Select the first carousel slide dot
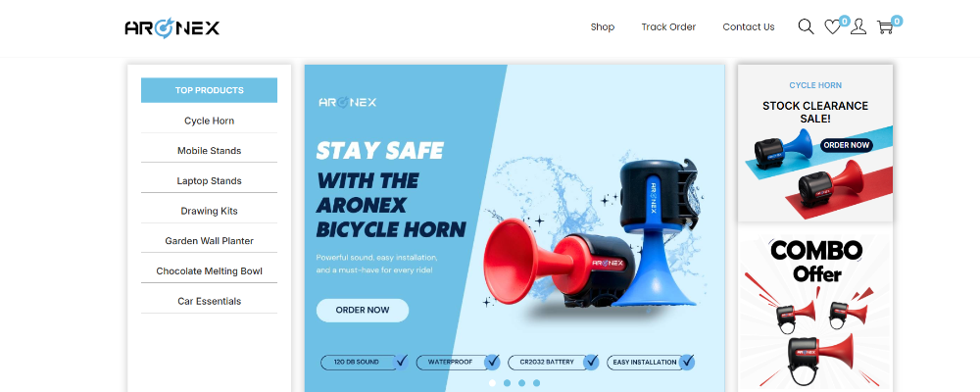 [x=493, y=382]
